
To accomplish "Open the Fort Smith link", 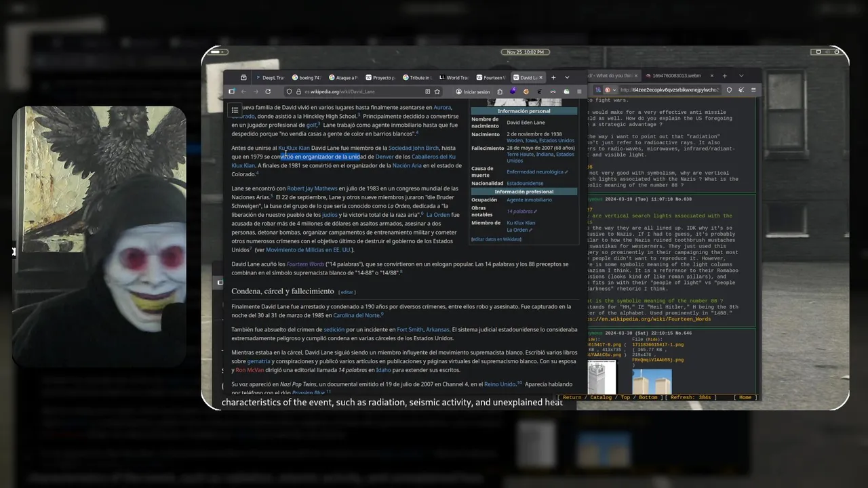I will [x=410, y=330].
